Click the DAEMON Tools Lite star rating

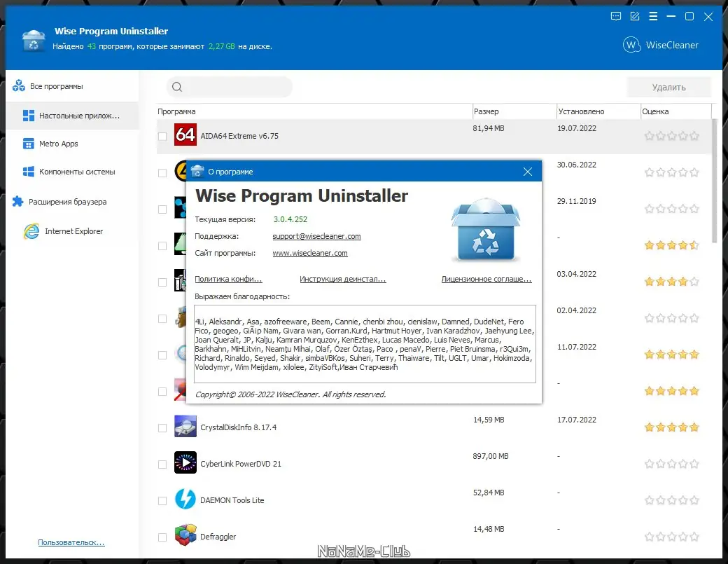click(671, 500)
